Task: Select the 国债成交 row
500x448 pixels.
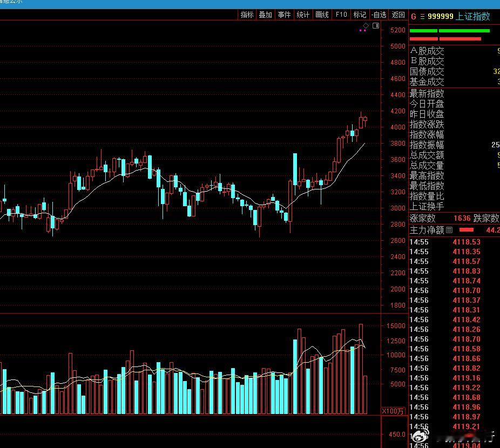Action: click(x=455, y=71)
